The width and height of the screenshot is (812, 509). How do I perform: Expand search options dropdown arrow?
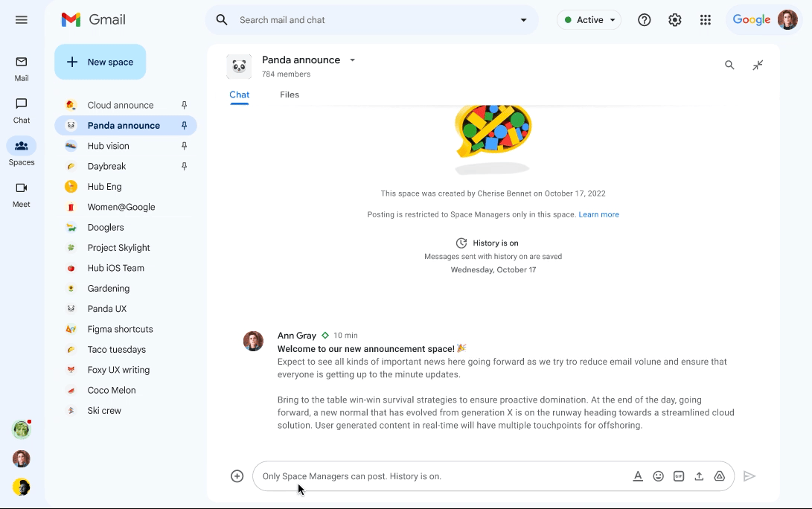click(523, 19)
